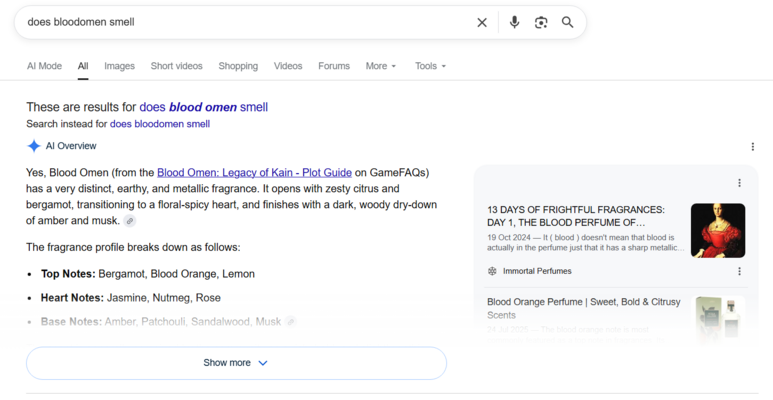Click the 'Heart Notes:' bullet line
773x400 pixels.
[x=131, y=298]
